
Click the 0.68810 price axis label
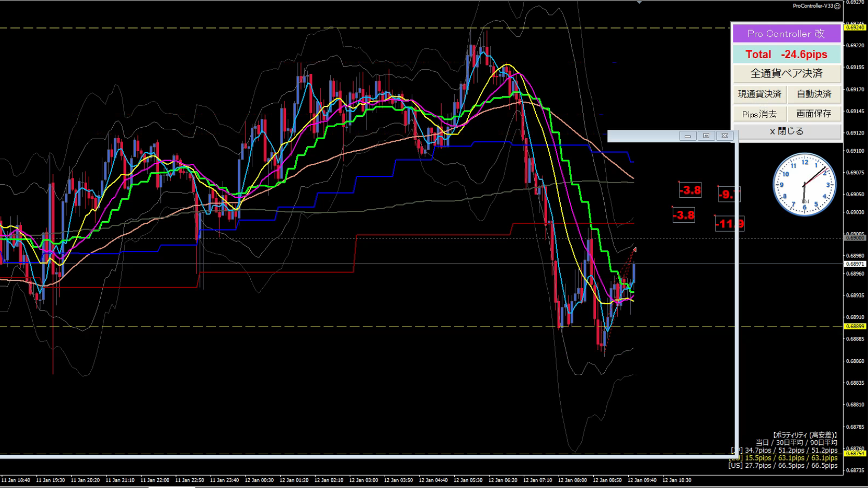855,404
